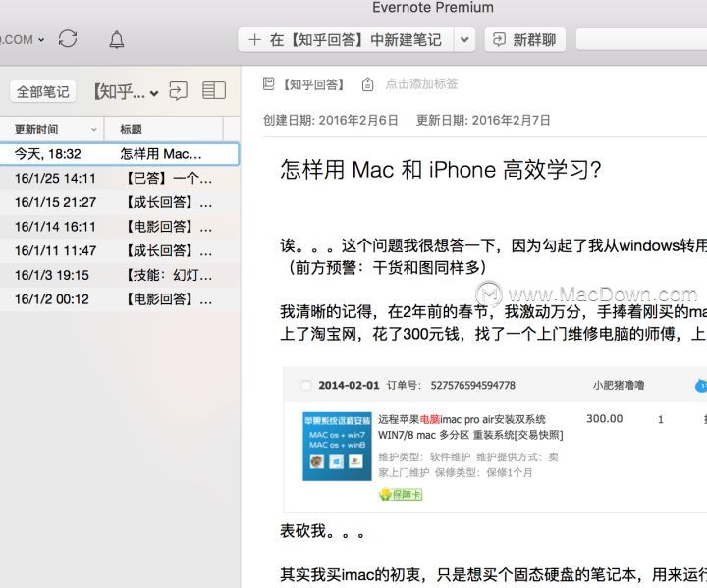Click the sync icon in the toolbar
This screenshot has height=588, width=707.
[x=68, y=39]
